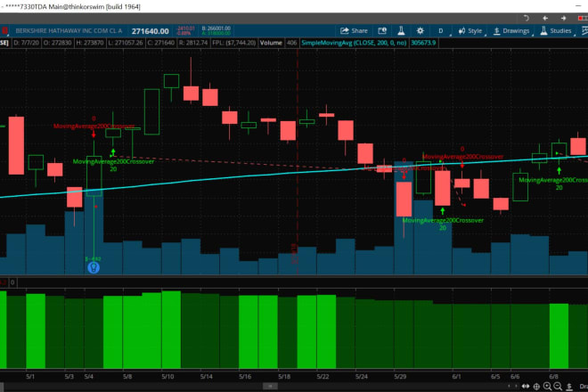Click the red grid layout icon top right
This screenshot has width=588, height=392.
[x=583, y=18]
